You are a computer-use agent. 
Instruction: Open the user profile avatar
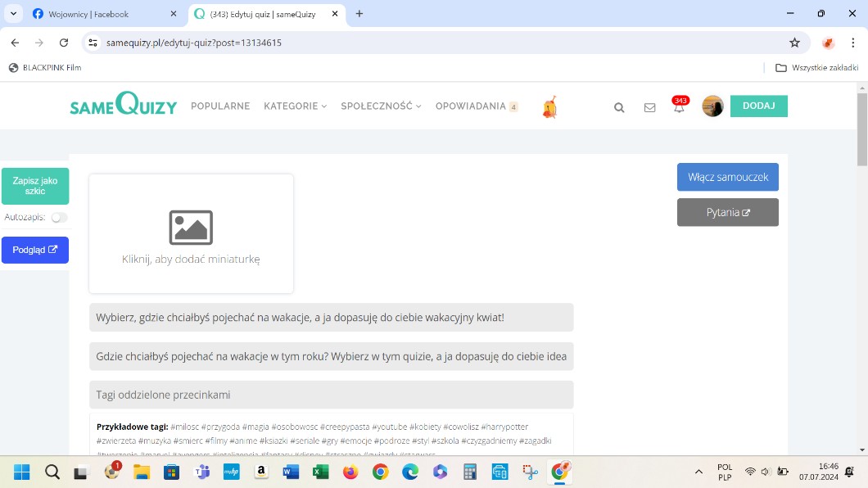pos(712,106)
